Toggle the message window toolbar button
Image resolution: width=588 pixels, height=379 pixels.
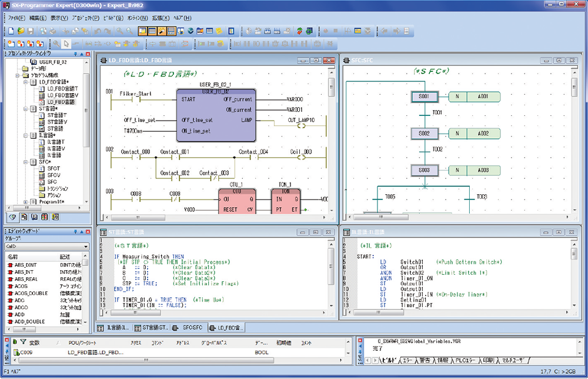152,31
